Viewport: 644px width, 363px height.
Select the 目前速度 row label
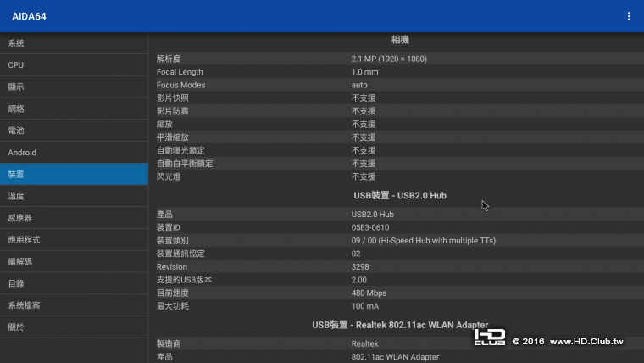[173, 293]
